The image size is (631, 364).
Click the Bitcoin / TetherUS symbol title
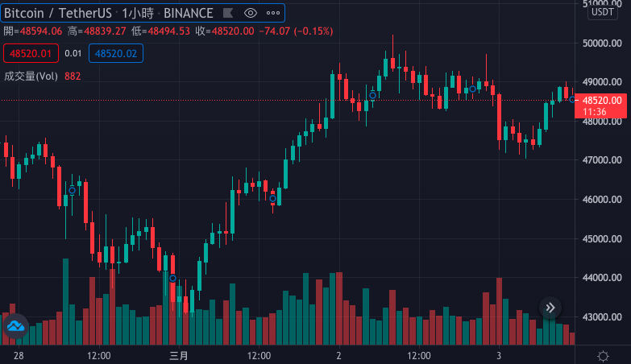58,13
